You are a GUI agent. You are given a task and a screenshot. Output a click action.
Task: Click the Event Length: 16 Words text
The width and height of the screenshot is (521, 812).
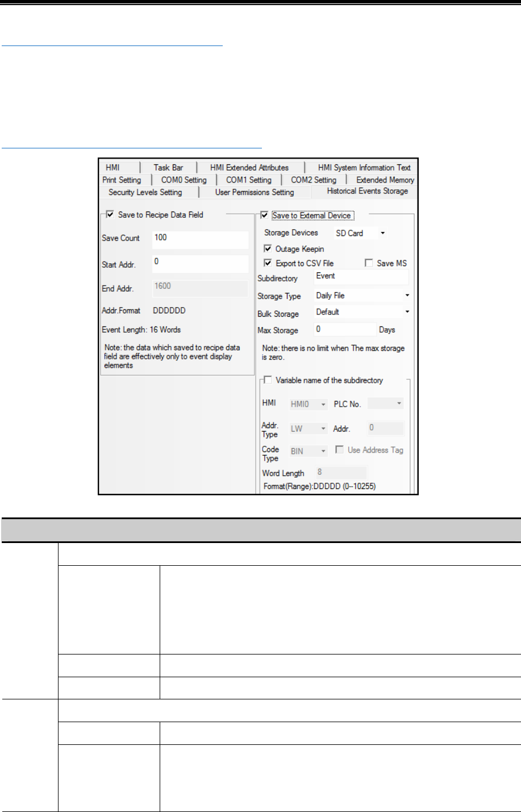tap(141, 329)
